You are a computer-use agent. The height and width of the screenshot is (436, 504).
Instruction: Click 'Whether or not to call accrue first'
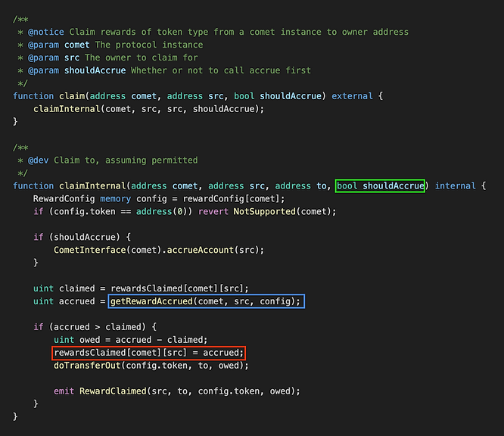(x=220, y=70)
